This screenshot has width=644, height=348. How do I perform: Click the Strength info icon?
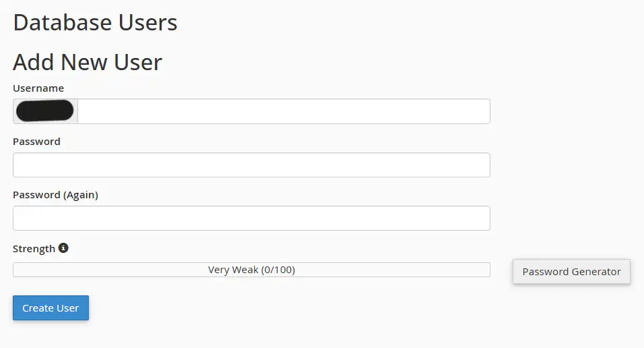coord(63,248)
